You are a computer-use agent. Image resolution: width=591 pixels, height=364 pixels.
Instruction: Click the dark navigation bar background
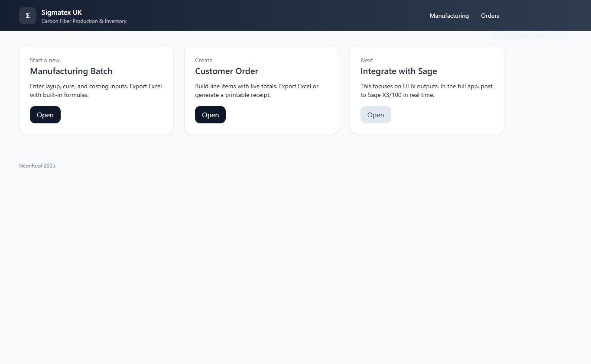[x=282, y=16]
